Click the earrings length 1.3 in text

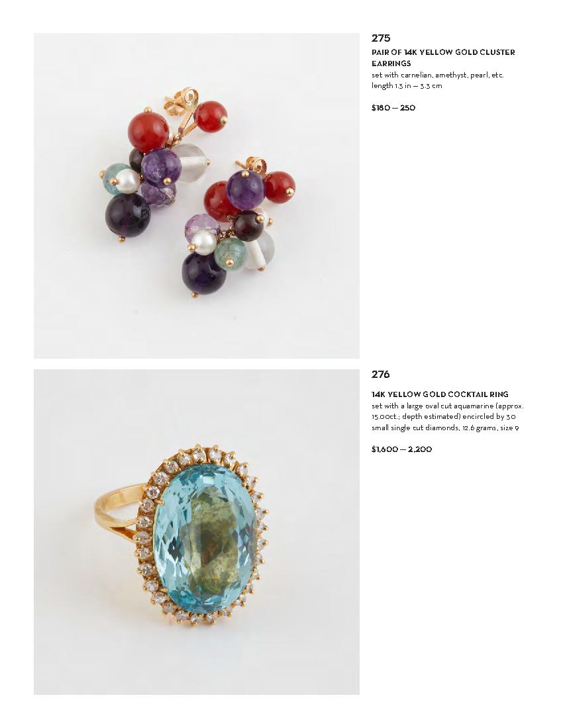[407, 86]
